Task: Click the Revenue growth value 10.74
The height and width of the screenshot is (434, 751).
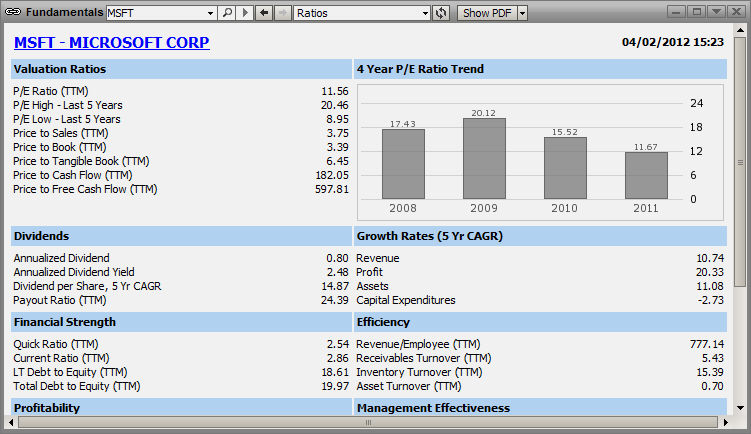Action: (710, 258)
